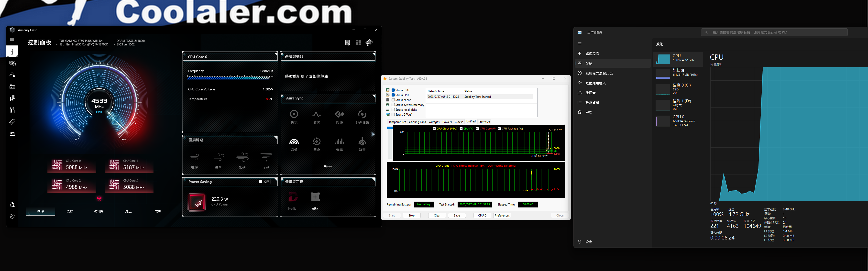Set fan speed to standard (標準)
868x271 pixels.
point(218,160)
